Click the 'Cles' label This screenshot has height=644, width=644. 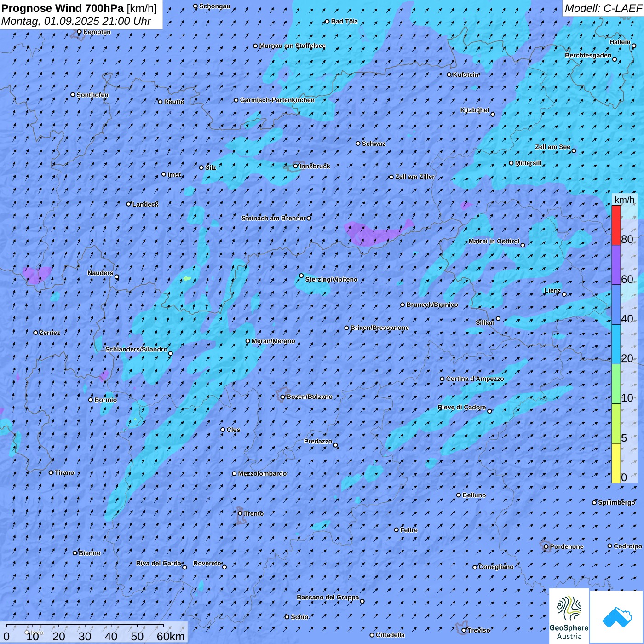pos(233,430)
